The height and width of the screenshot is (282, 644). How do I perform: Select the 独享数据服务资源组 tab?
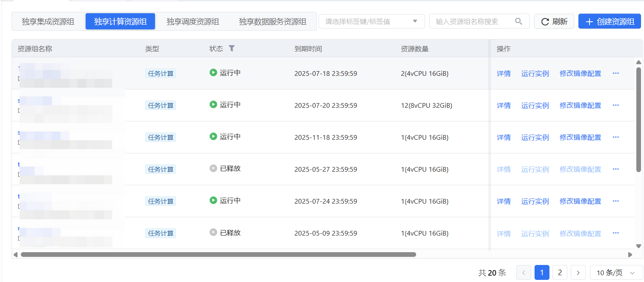point(273,22)
